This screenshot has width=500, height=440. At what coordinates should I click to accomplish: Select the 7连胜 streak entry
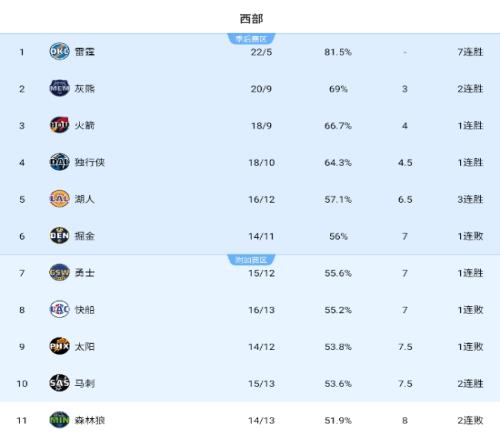470,52
